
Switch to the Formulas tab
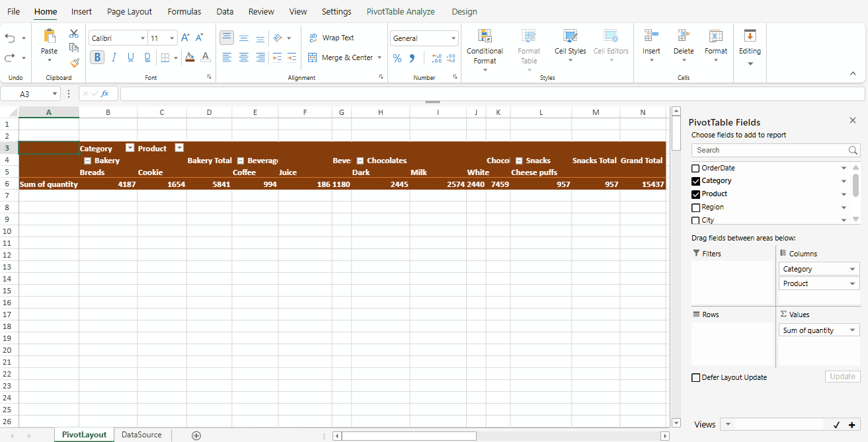point(184,11)
